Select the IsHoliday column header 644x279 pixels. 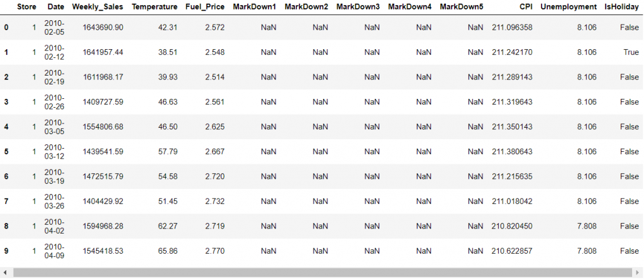click(x=621, y=7)
